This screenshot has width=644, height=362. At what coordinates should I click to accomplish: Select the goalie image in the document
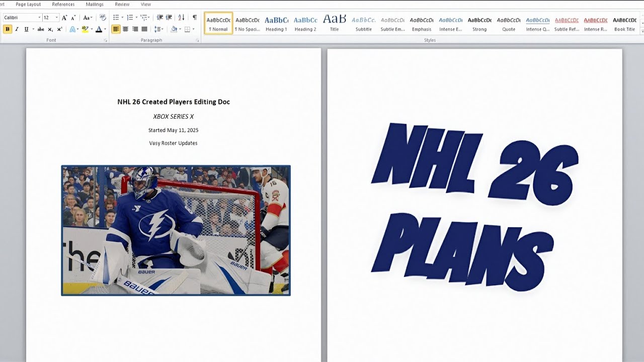176,230
